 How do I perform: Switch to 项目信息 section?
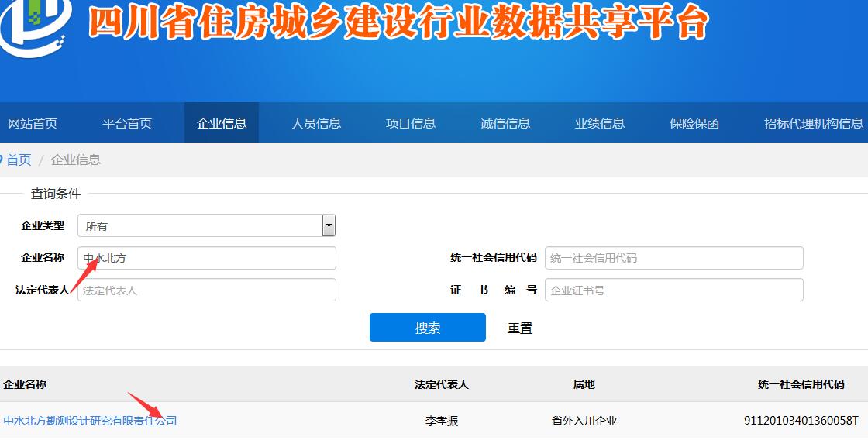click(x=411, y=123)
